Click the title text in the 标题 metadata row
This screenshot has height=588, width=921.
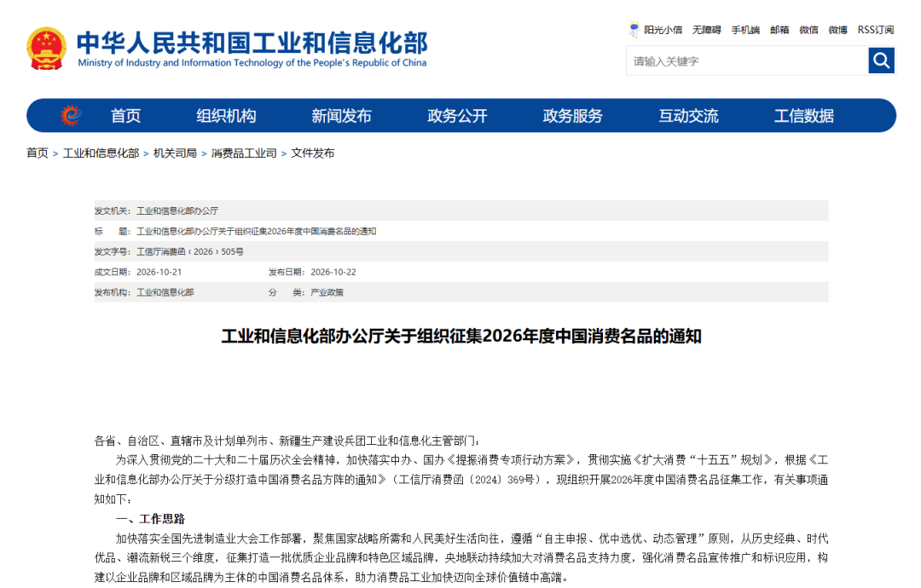[x=256, y=231]
